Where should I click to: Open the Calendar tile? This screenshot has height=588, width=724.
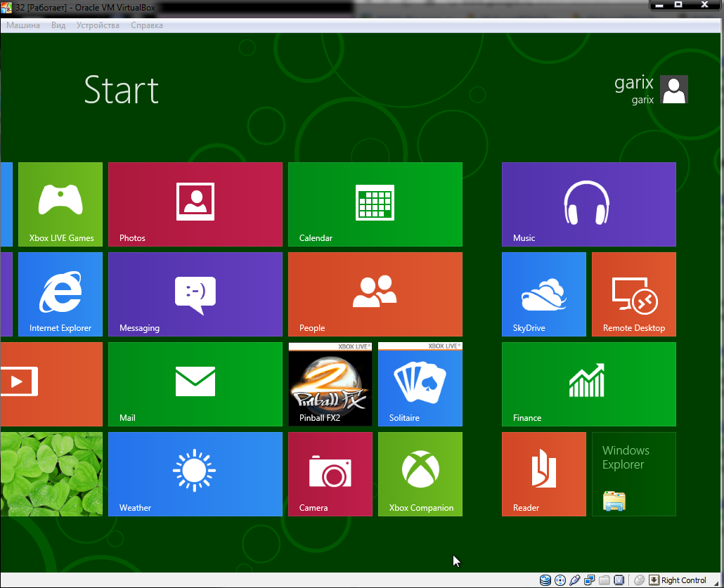pos(375,204)
